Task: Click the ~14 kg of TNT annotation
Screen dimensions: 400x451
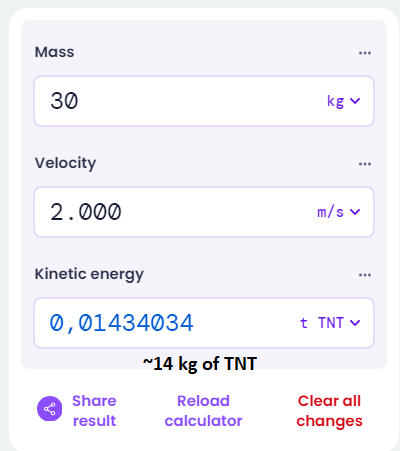Action: pyautogui.click(x=200, y=364)
